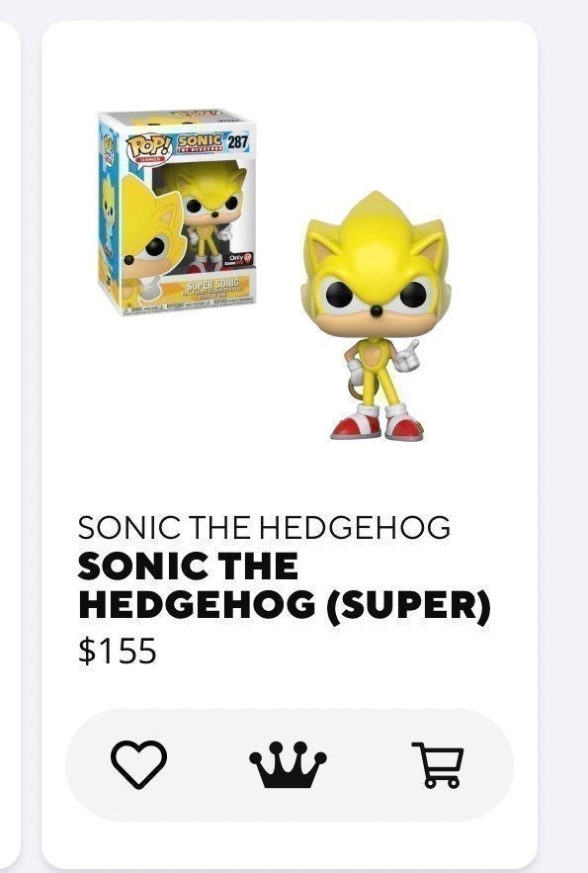The width and height of the screenshot is (588, 873).
Task: Click the large Super Sonic face art on box
Action: (151, 234)
